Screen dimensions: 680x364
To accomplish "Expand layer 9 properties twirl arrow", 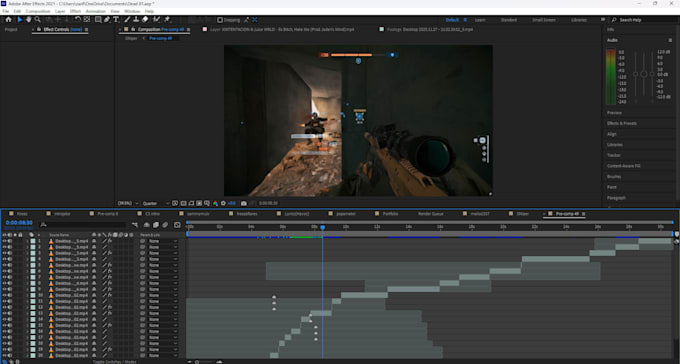I will (27, 289).
